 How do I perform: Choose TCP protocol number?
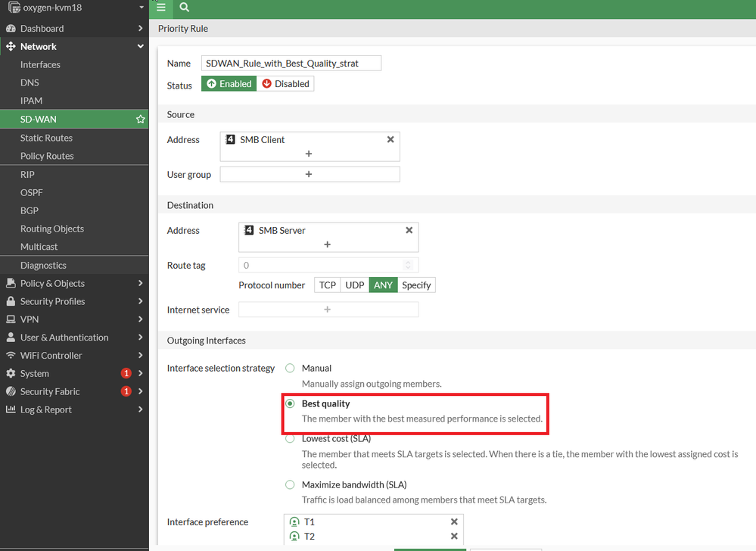328,285
